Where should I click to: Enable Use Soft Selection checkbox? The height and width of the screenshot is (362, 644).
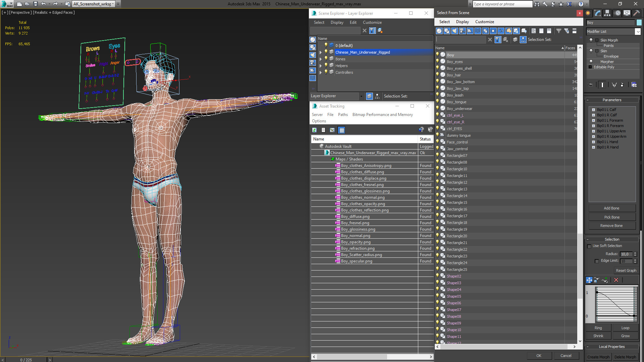coord(589,246)
